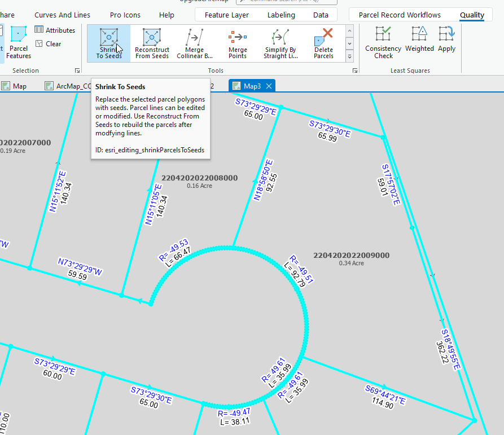Screen dimensions: 504x435
Task: Open the parcel Attributes pane
Action: click(x=55, y=30)
